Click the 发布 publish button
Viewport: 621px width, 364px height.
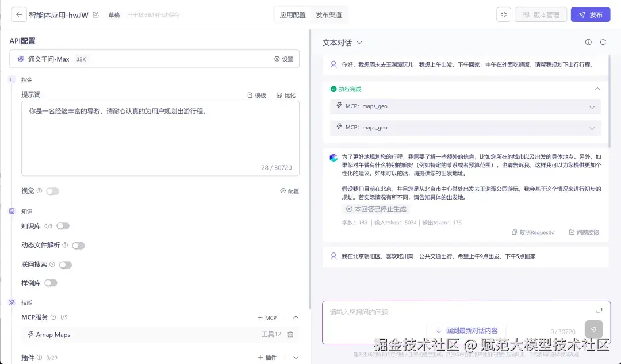coord(590,16)
